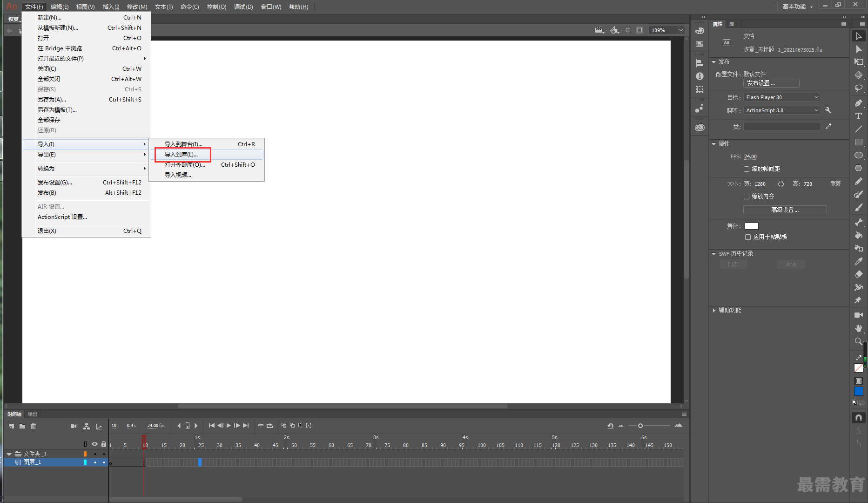
Task: Click the 发布设置... button
Action: (771, 83)
